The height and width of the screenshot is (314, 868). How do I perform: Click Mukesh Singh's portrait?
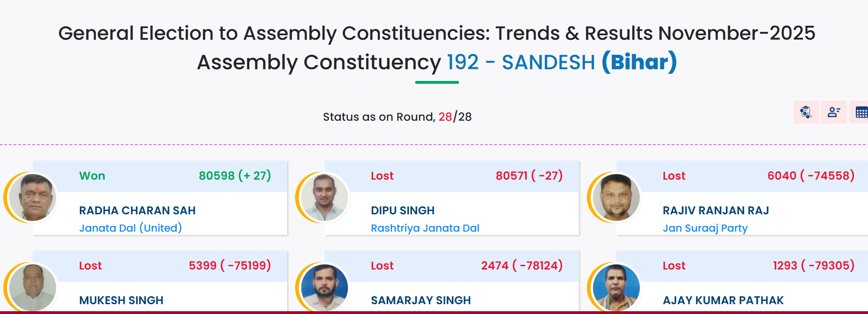point(33,287)
